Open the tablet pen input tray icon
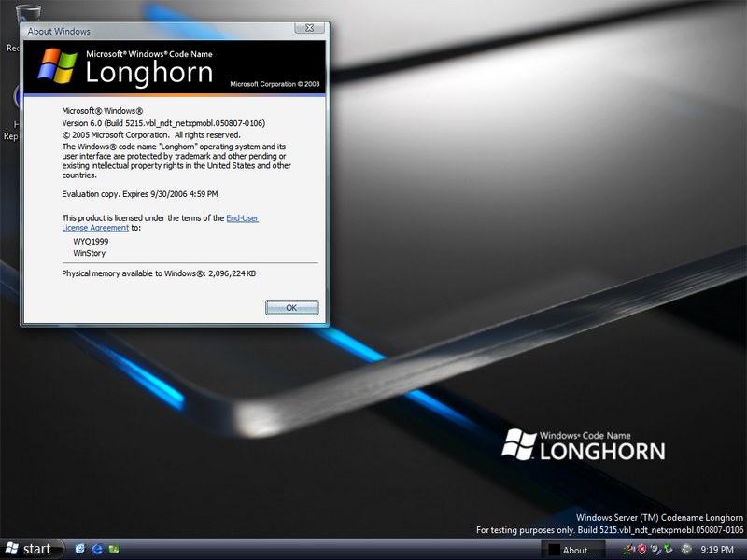747x560 pixels. pyautogui.click(x=629, y=549)
